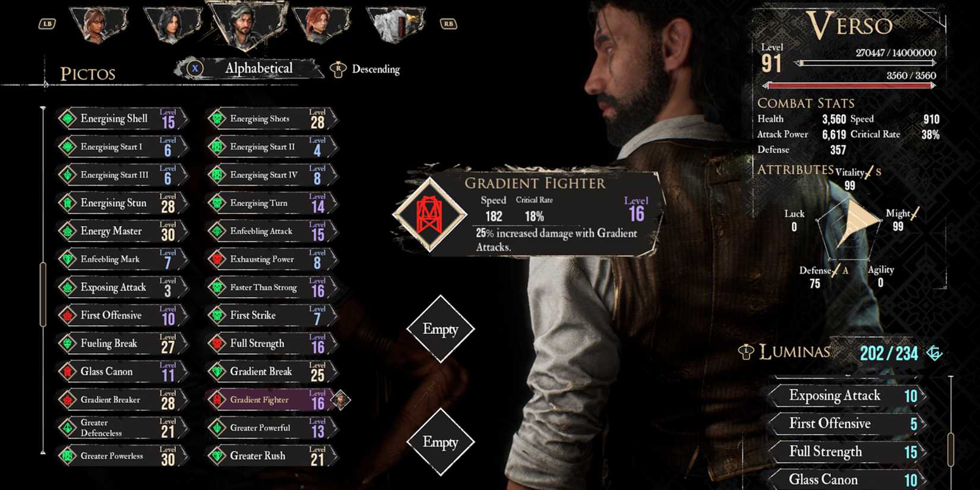Toggle the Descending sort order
Image resolution: width=980 pixels, height=490 pixels.
click(x=365, y=69)
